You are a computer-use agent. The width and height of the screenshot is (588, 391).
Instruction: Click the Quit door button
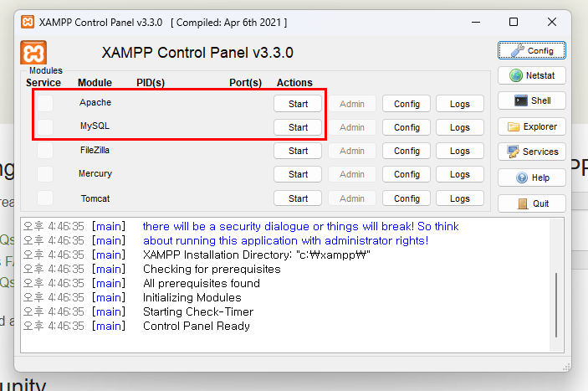click(x=532, y=203)
